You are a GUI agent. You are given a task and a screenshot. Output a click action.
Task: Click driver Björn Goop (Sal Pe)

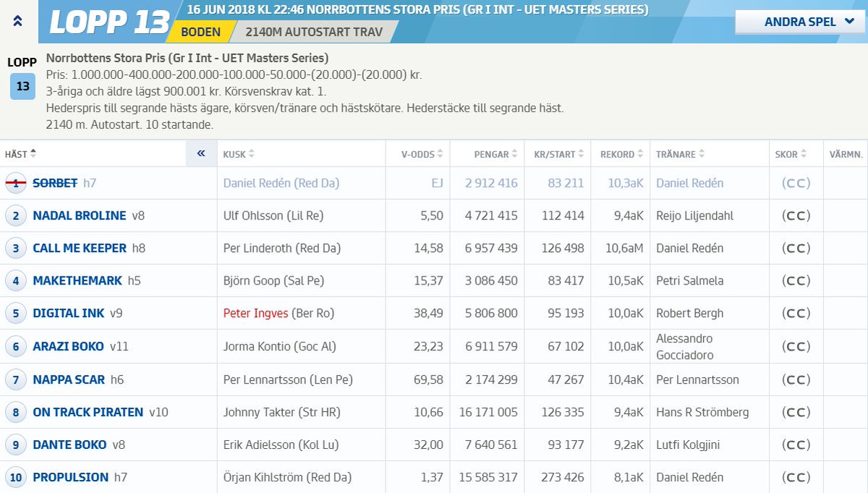click(273, 281)
